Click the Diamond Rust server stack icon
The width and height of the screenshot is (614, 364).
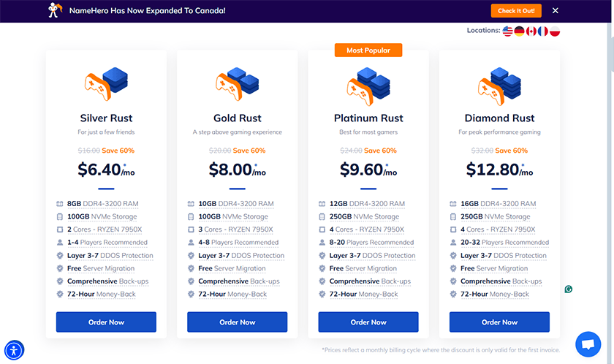click(x=506, y=82)
